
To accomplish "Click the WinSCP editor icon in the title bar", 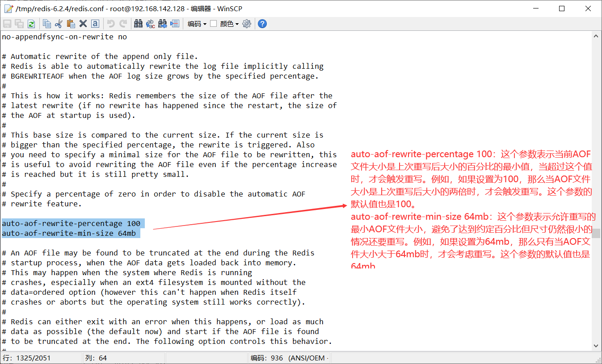I will (x=8, y=8).
